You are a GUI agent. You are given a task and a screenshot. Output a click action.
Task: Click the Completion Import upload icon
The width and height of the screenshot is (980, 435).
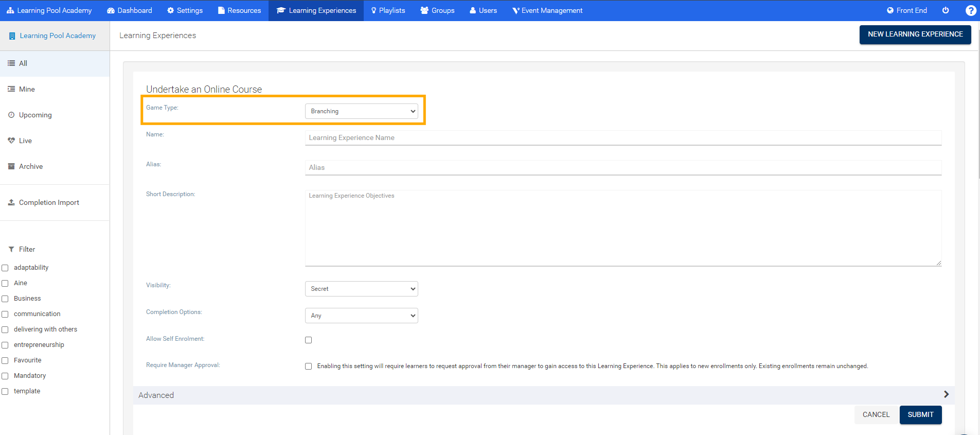11,202
